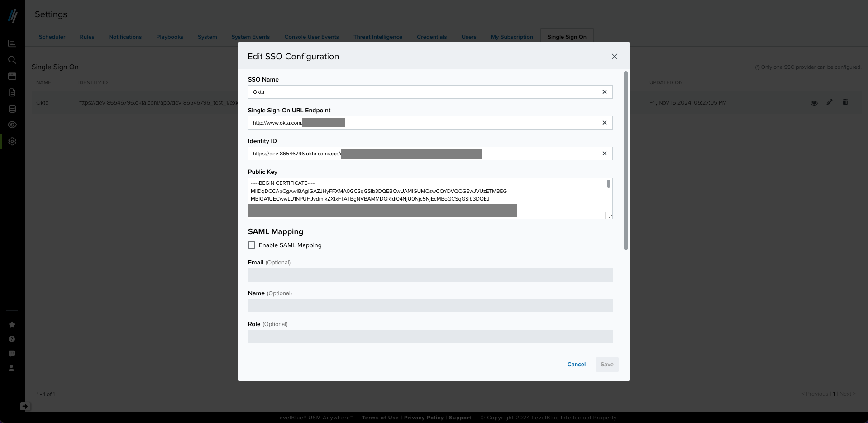Go to Previous page link

pyautogui.click(x=815, y=394)
